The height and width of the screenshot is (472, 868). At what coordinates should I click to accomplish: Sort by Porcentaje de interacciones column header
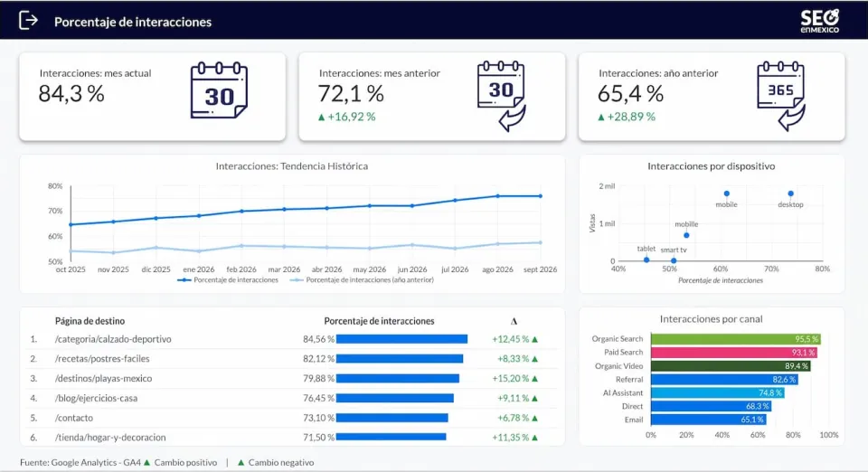click(379, 321)
